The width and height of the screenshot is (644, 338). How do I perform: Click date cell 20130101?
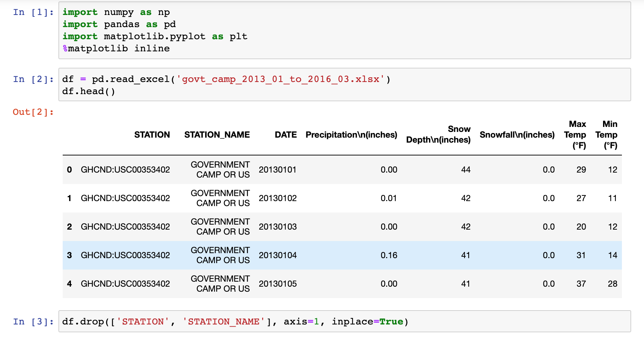point(277,170)
